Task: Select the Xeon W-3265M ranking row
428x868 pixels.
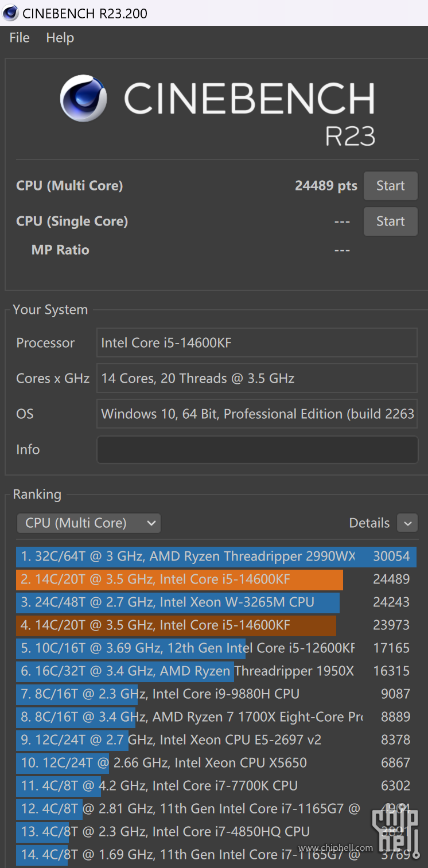Action: [216, 602]
